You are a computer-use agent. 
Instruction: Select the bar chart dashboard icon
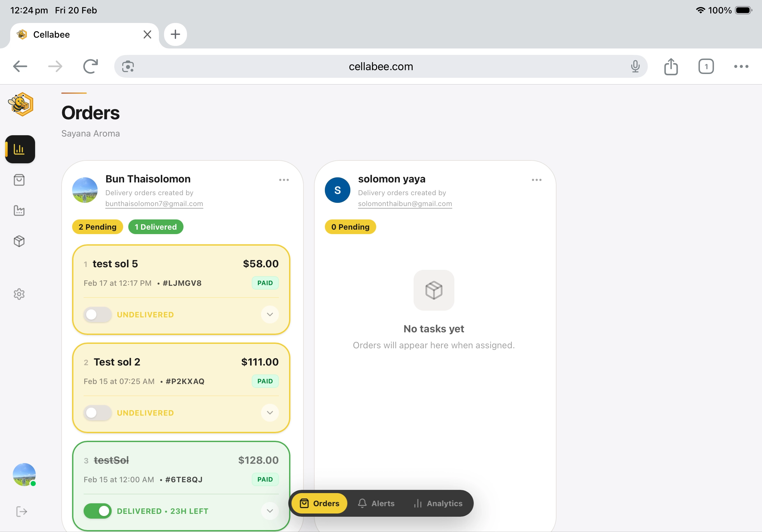click(x=20, y=149)
